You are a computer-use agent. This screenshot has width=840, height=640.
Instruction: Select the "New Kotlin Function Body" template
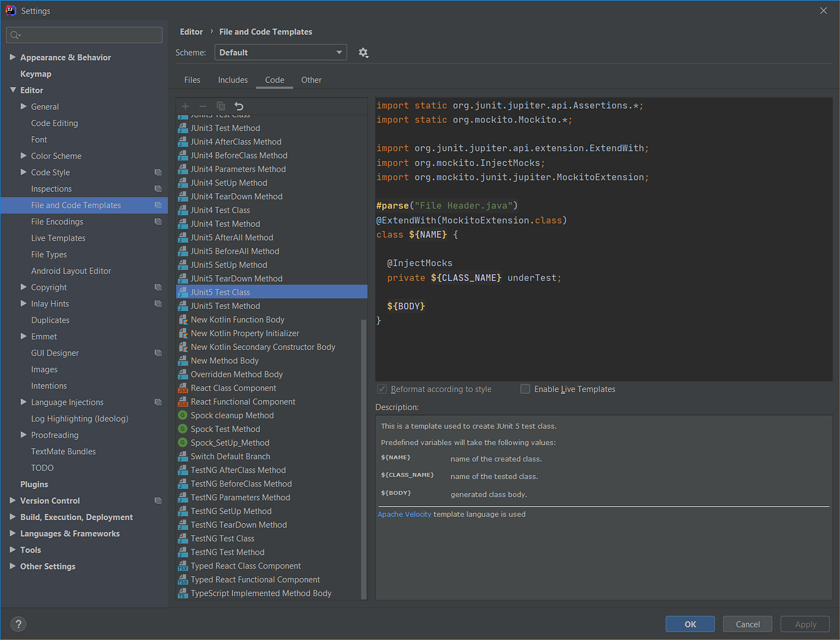(x=237, y=319)
